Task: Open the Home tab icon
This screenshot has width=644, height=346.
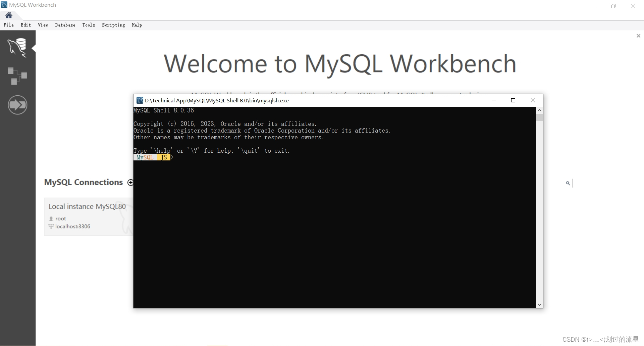Action: pyautogui.click(x=9, y=15)
